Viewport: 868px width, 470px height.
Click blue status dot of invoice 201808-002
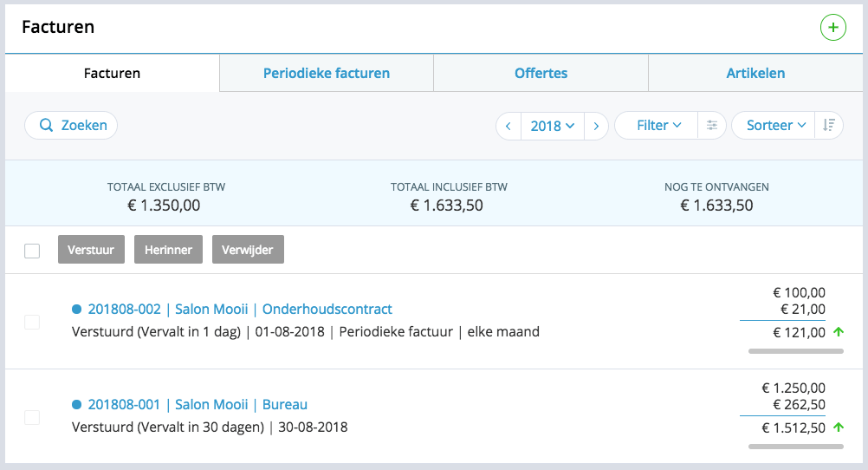[76, 309]
